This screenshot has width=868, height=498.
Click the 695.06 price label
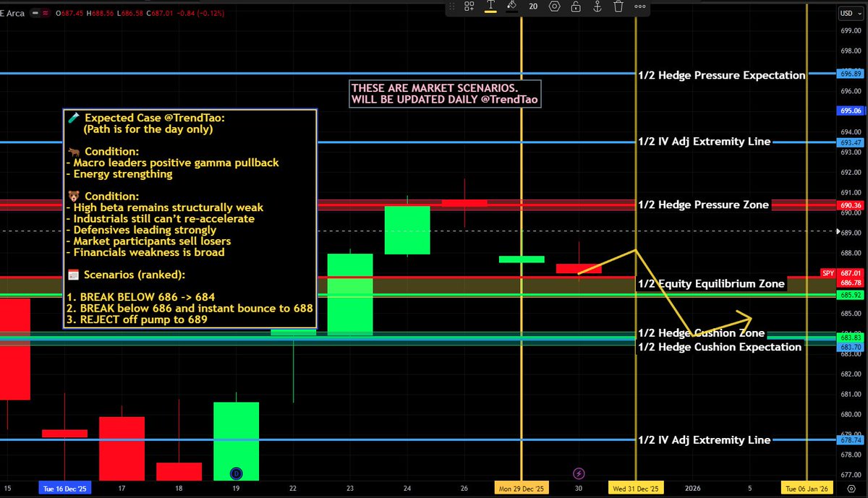point(851,111)
